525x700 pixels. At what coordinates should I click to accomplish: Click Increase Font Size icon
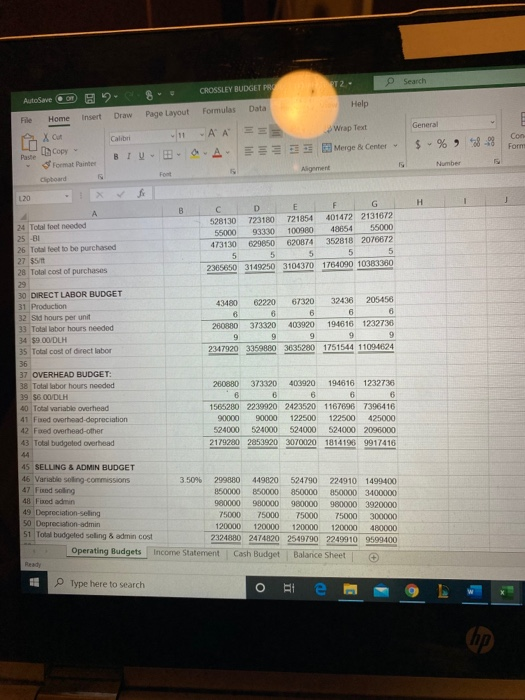coord(212,133)
